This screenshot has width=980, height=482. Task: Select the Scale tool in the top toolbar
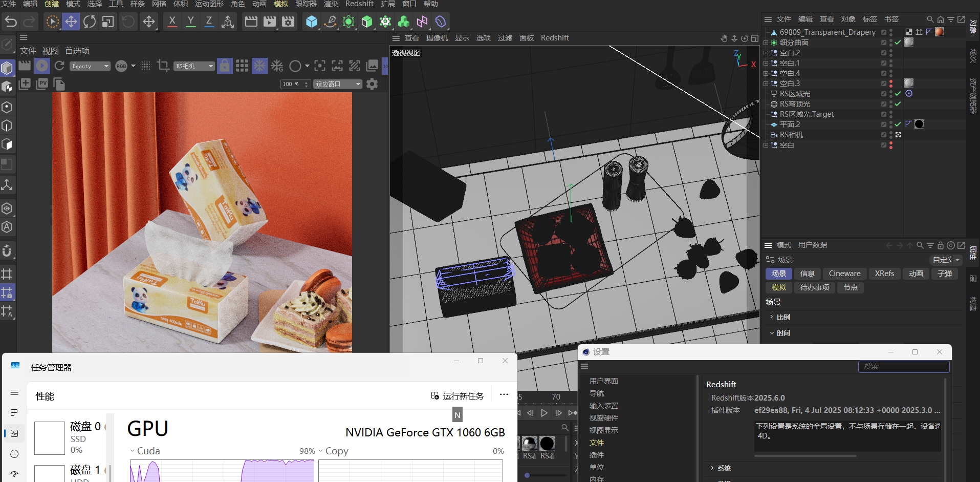click(x=108, y=22)
